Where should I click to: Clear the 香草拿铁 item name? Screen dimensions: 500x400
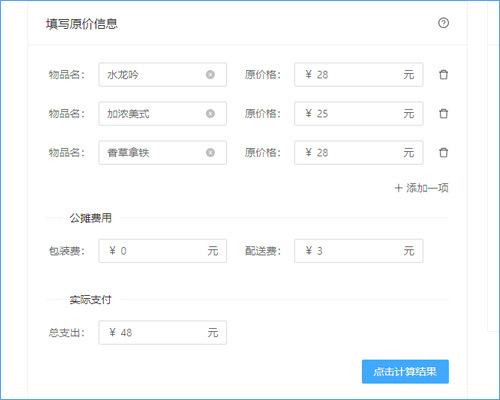coord(210,153)
